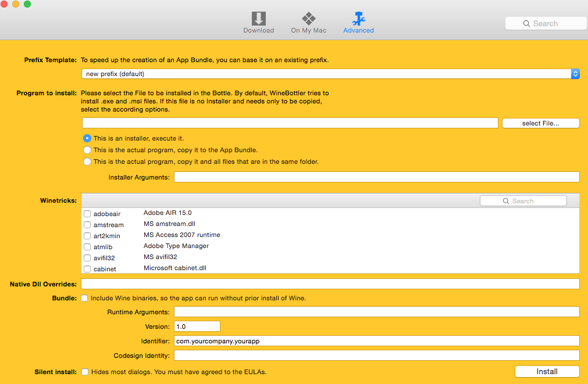Click the 'Winetricks:' label

[58, 200]
